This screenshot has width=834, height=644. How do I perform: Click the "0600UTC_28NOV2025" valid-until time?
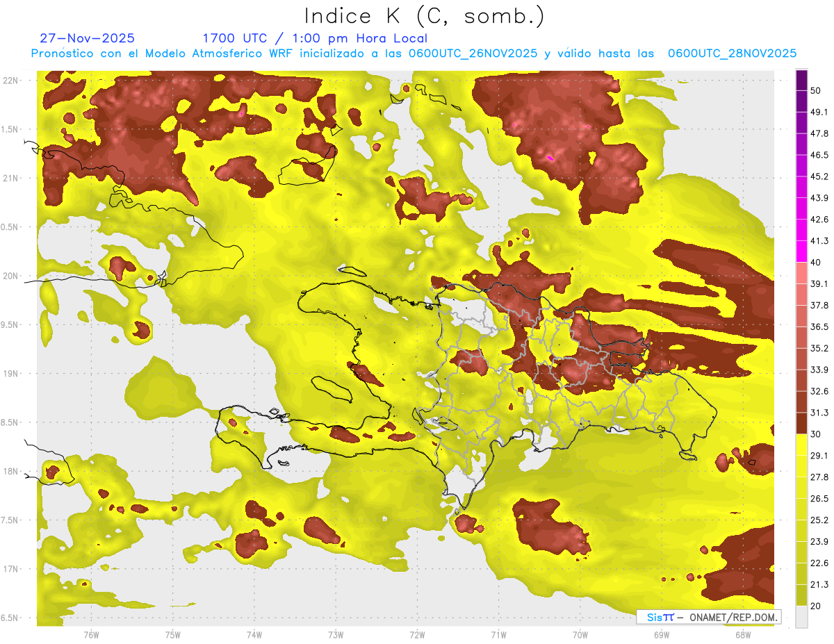(x=732, y=53)
